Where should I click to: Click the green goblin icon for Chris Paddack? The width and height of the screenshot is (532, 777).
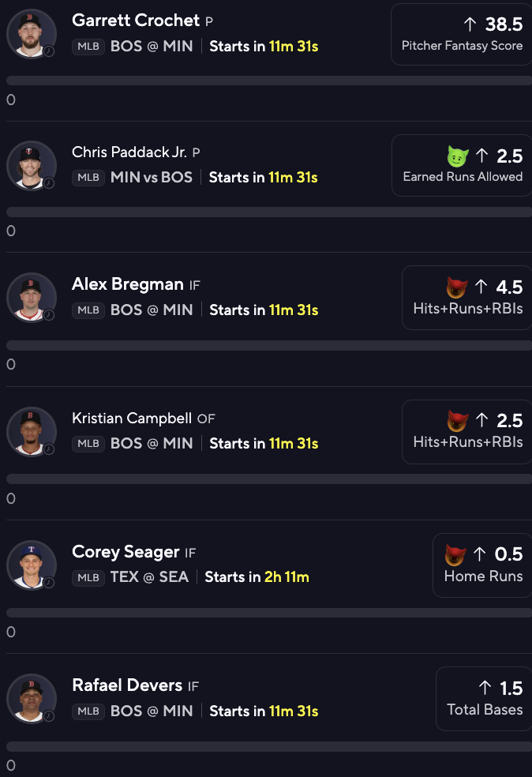(x=458, y=156)
